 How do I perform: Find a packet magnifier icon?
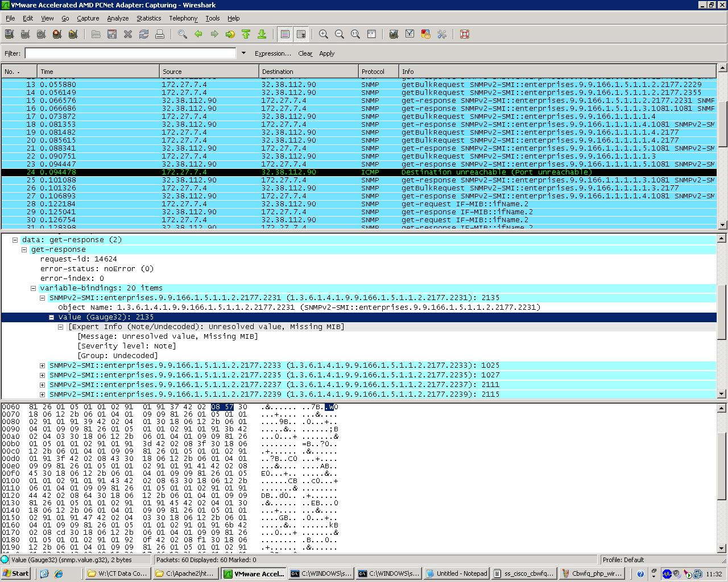[x=183, y=34]
